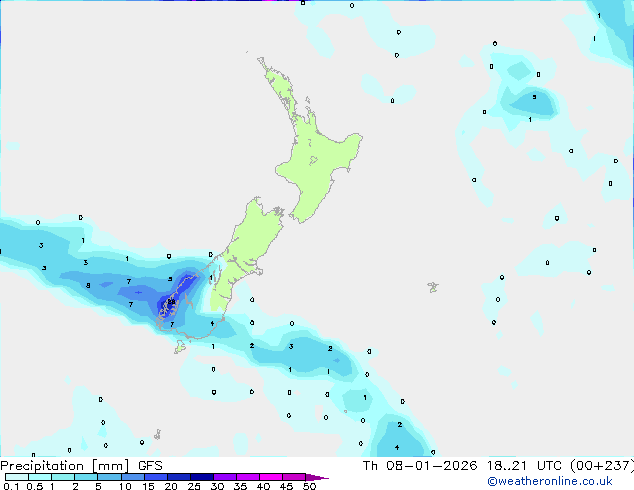Click the 30–35 mm purple legend box

pos(224,477)
